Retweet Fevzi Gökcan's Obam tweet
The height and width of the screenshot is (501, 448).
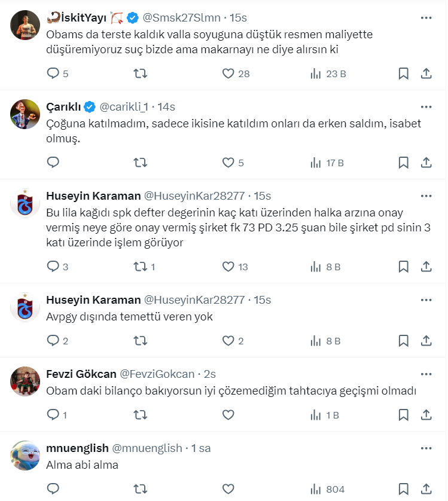click(x=140, y=415)
